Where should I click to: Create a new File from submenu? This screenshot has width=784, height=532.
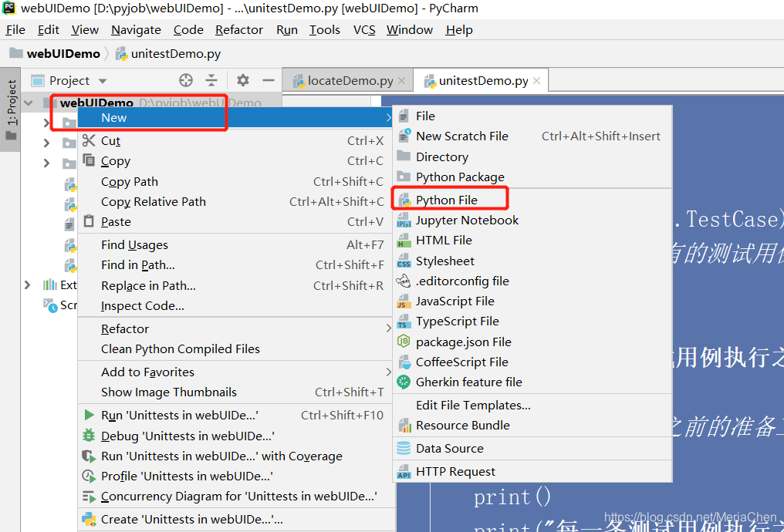532,116
